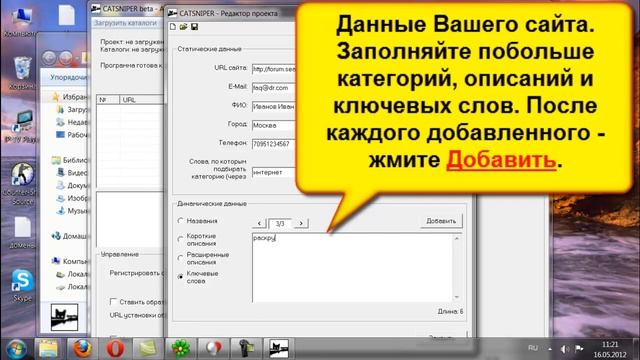
Task: Go to the next entry with the right arrow
Action: coord(301,223)
